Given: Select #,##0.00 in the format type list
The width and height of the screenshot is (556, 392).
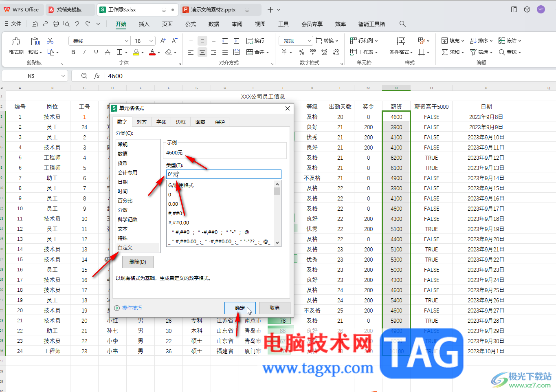Looking at the screenshot, I should [x=220, y=222].
